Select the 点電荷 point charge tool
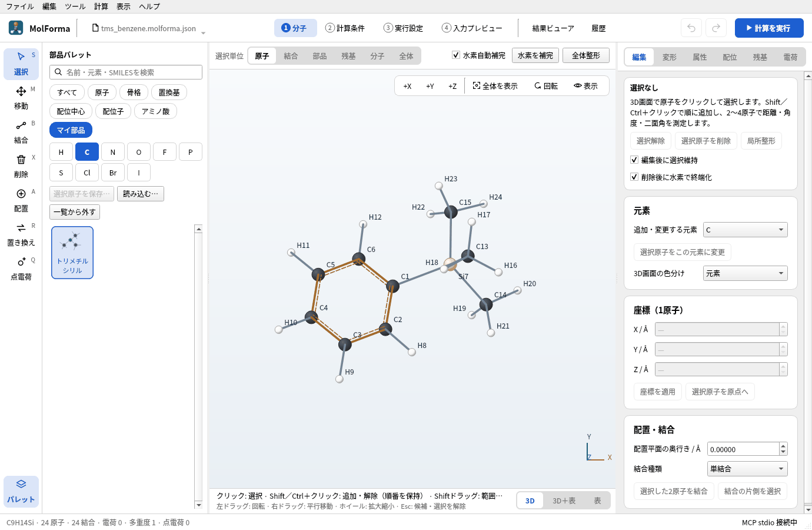This screenshot has height=530, width=812. click(21, 269)
